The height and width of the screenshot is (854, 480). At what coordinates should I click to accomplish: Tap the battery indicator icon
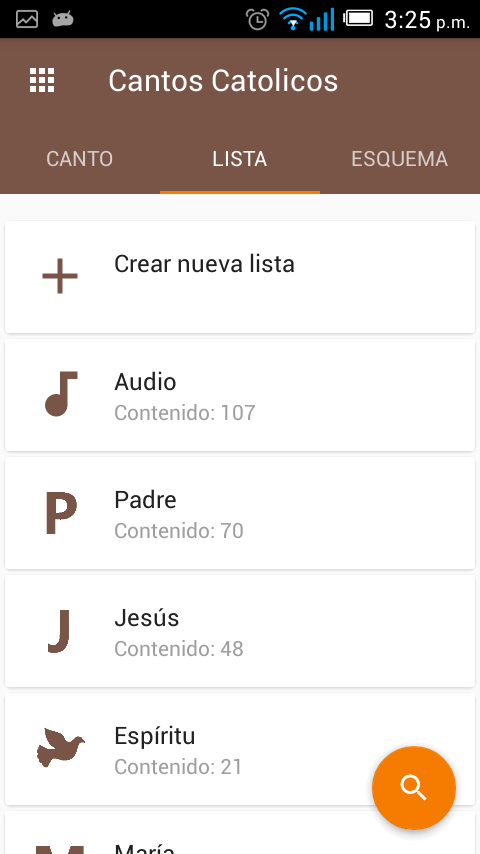point(358,19)
